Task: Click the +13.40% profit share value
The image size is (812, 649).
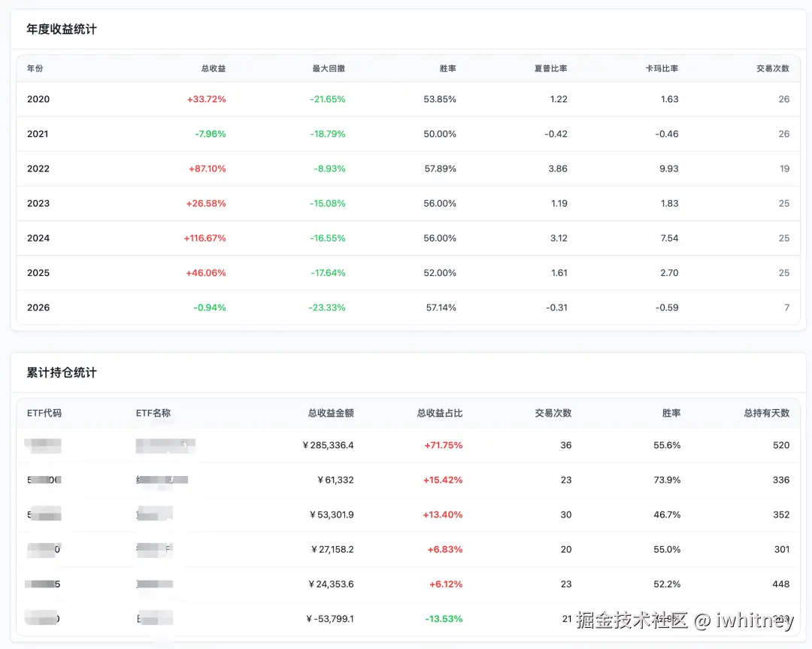Action: tap(442, 514)
